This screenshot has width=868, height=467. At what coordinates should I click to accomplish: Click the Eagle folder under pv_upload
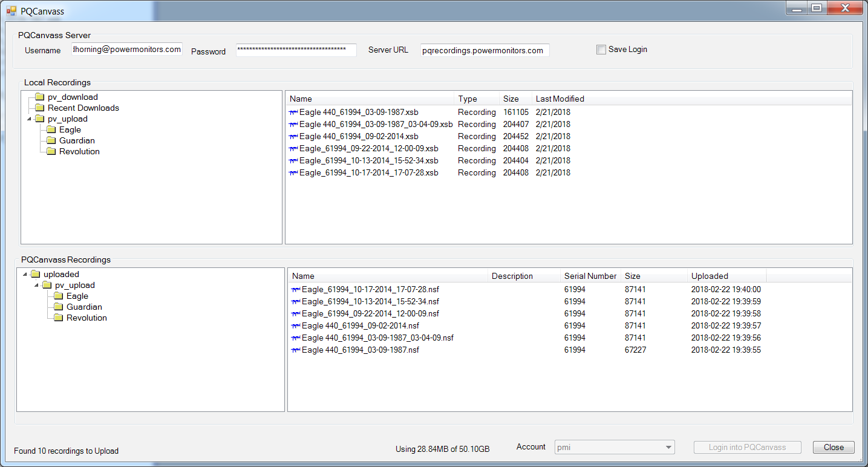pos(68,129)
